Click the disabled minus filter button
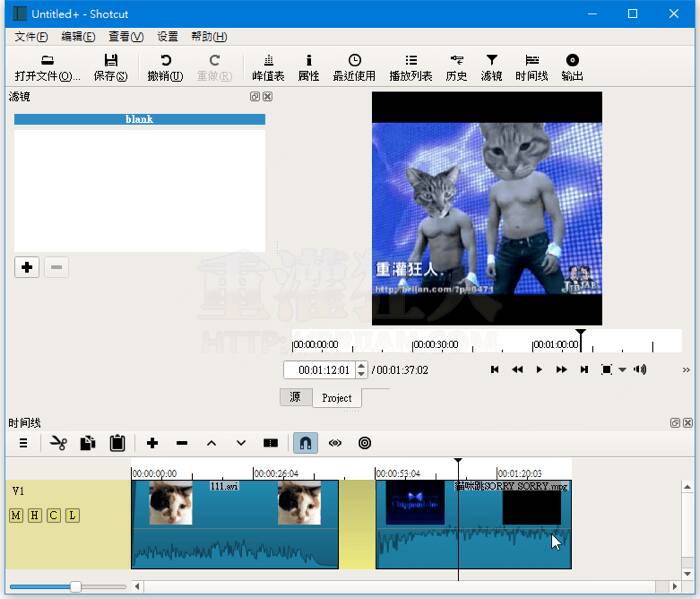The width and height of the screenshot is (700, 599). pos(56,267)
